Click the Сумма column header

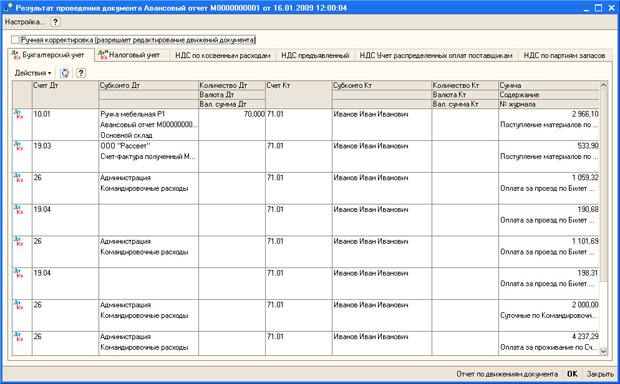549,85
